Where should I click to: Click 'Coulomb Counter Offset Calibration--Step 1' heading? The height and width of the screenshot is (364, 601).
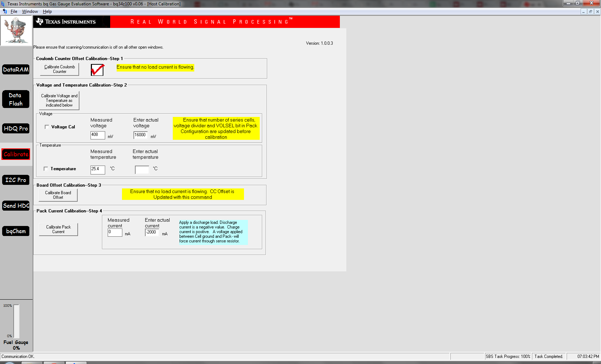[x=79, y=59]
